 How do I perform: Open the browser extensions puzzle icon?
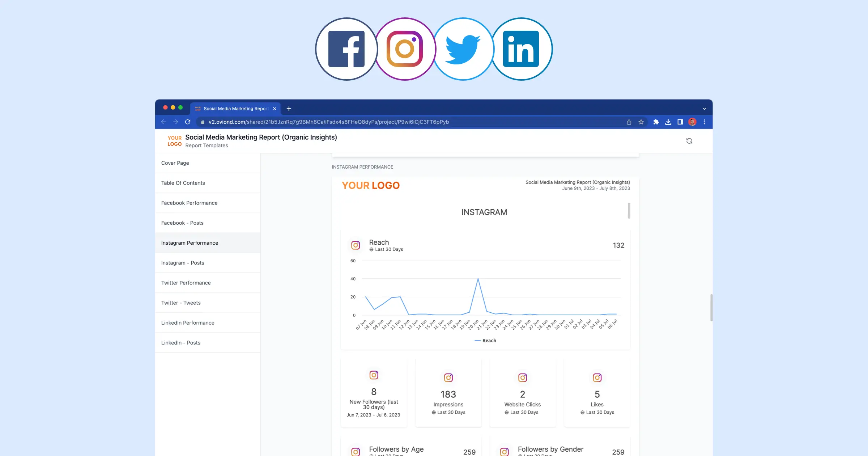656,122
